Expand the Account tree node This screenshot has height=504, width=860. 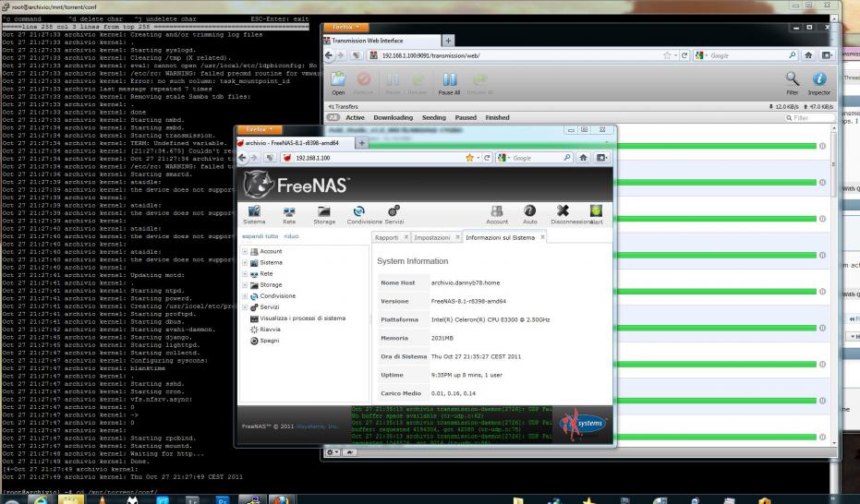[245, 251]
